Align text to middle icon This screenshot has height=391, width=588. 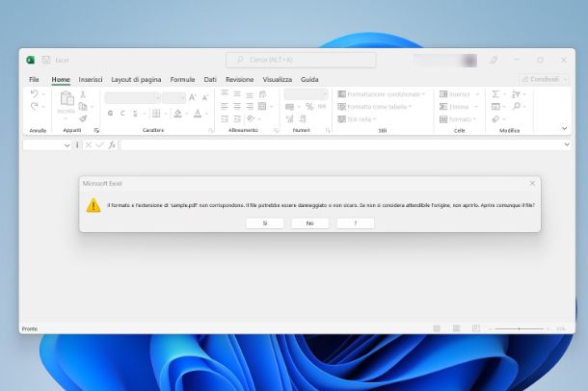coord(237,93)
